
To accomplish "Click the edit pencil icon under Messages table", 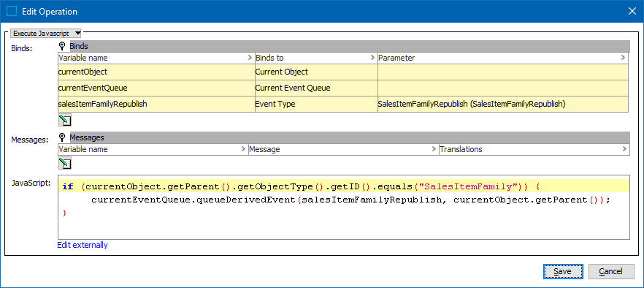I will pos(64,163).
